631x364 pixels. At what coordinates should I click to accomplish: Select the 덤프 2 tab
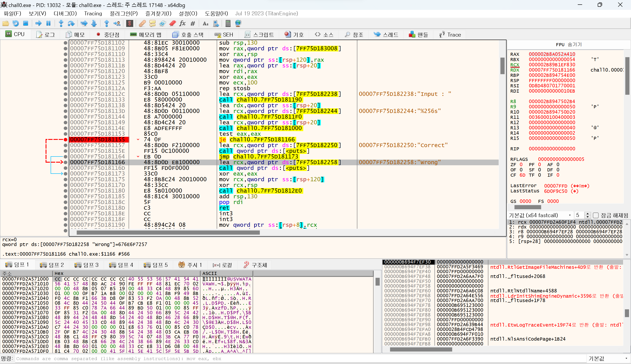[52, 265]
